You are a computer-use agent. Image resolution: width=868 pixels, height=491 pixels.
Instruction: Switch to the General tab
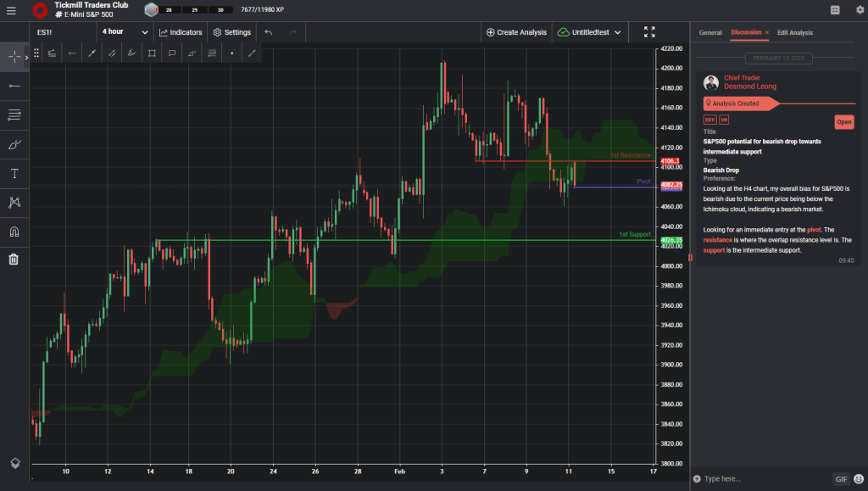click(x=710, y=32)
